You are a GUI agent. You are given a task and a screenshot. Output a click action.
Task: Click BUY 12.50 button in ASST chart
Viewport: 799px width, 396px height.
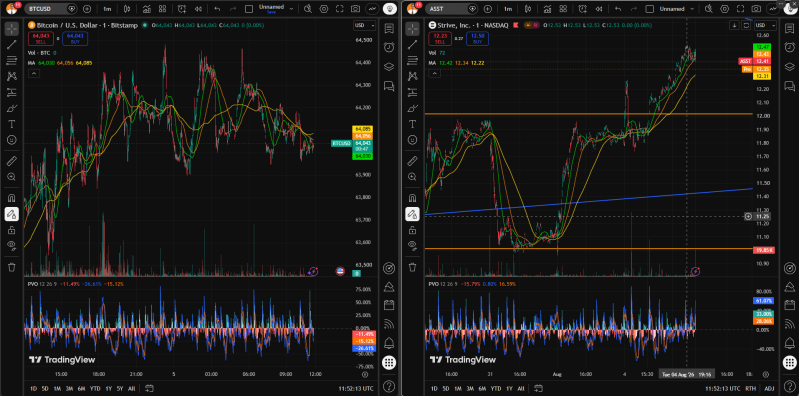477,38
